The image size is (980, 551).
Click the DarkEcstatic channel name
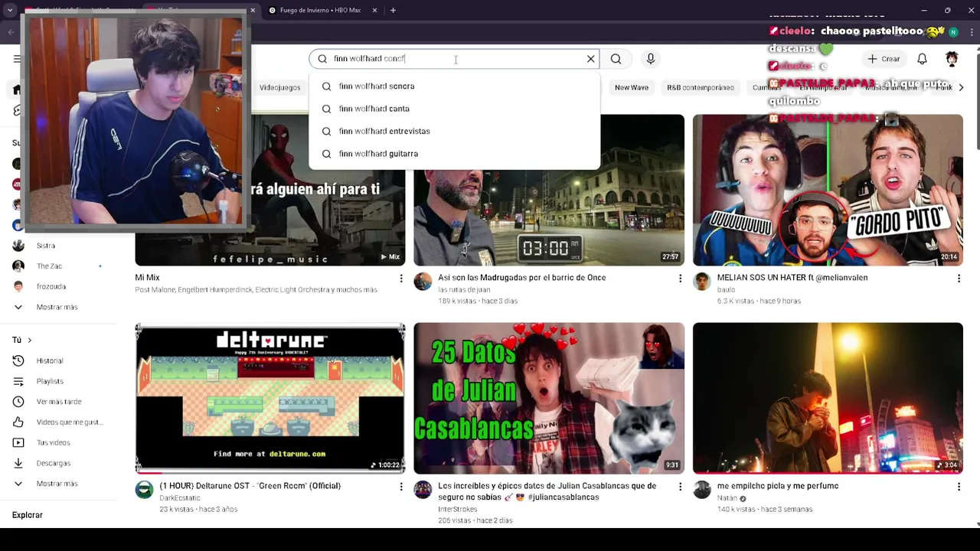tap(180, 498)
